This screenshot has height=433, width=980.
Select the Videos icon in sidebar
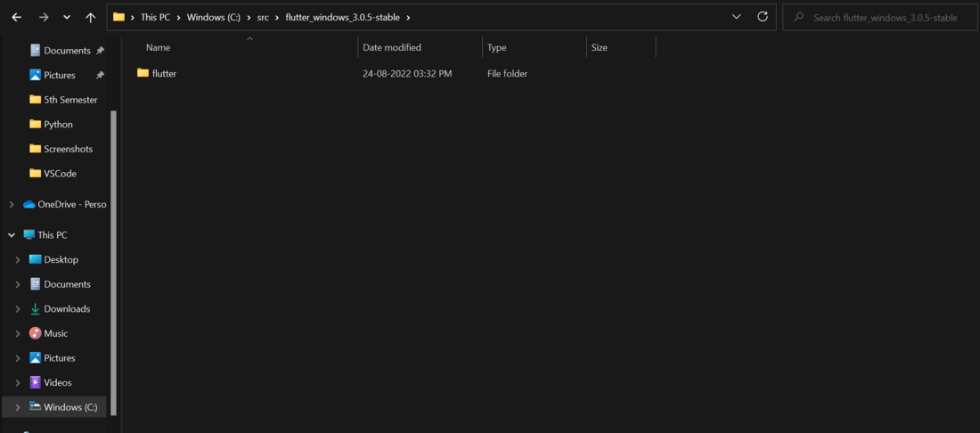point(35,382)
